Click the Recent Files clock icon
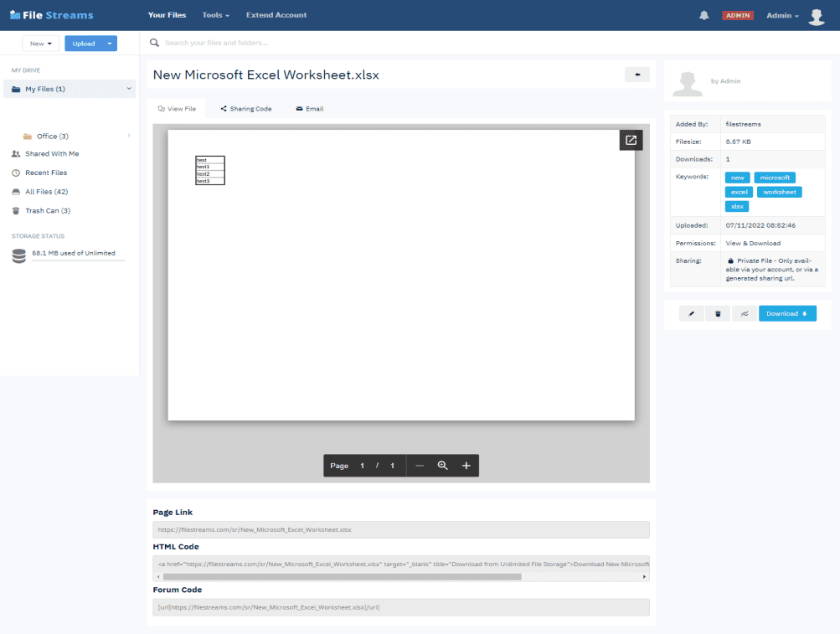This screenshot has width=840, height=634. coord(16,173)
